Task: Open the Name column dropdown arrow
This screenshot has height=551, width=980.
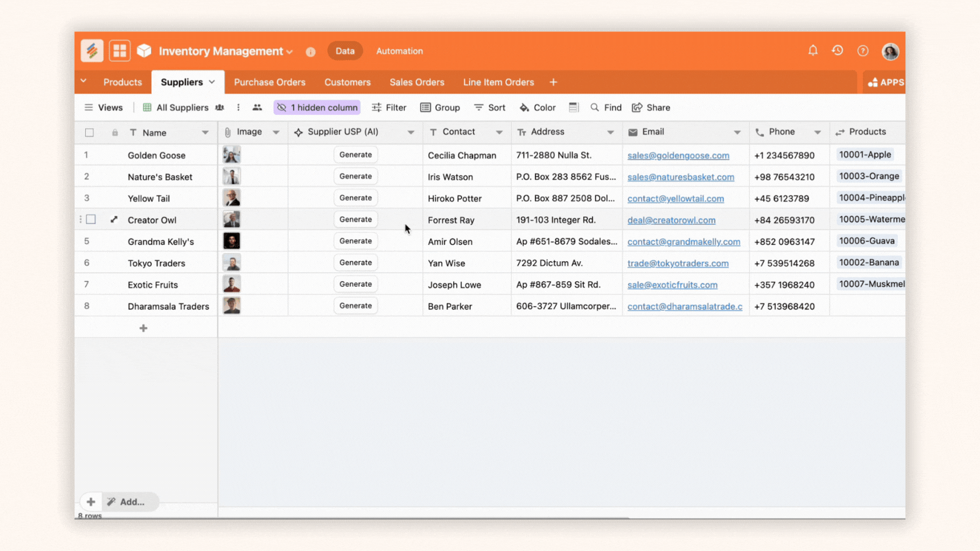Action: click(205, 133)
